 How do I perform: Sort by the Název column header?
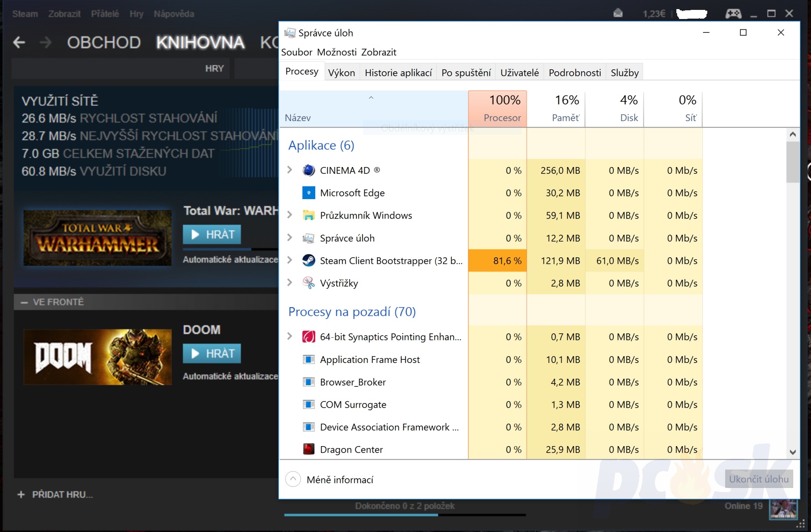374,109
